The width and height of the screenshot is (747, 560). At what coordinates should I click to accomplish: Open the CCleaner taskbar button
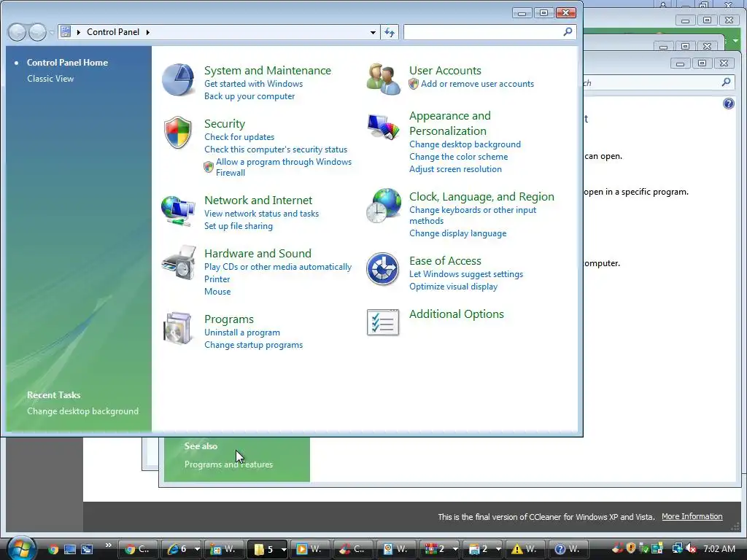(353, 549)
